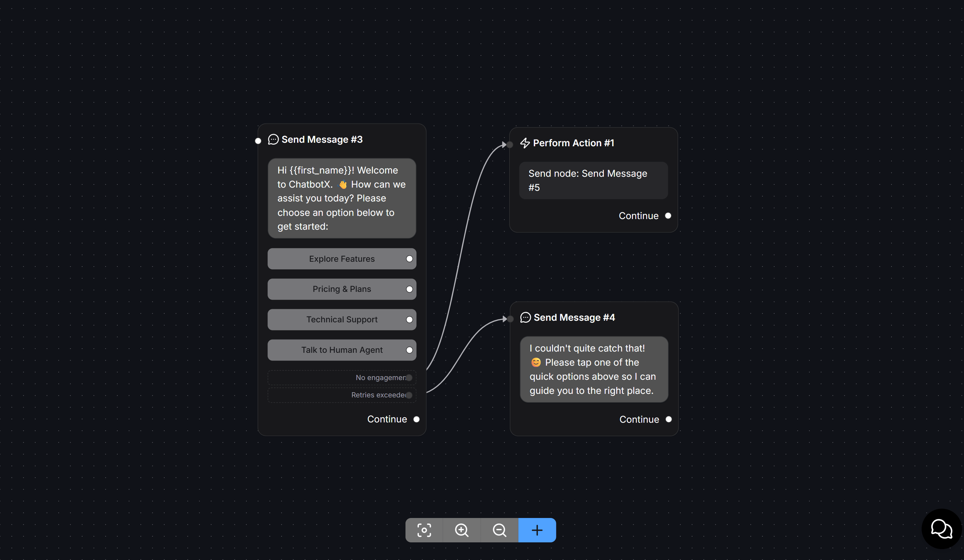Screen dimensions: 964x560
Task: Open the welcome message bubble starting Hi {{first_name}}
Action: coord(342,199)
